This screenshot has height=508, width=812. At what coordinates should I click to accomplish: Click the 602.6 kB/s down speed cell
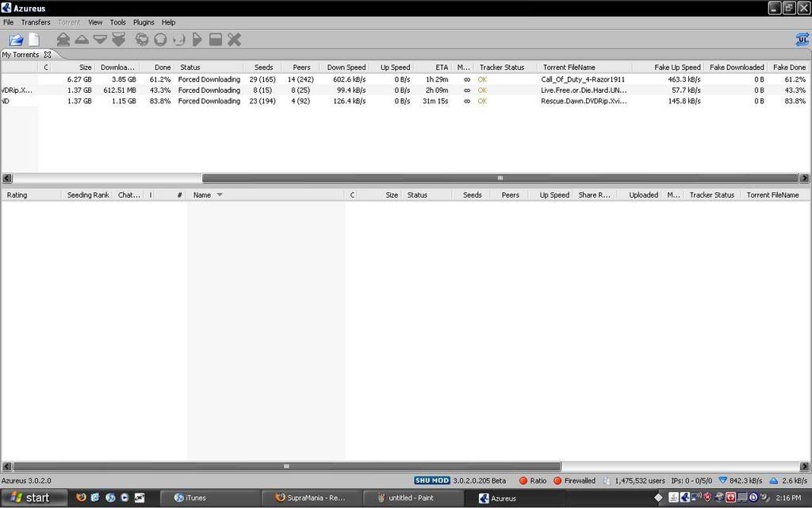pyautogui.click(x=349, y=79)
